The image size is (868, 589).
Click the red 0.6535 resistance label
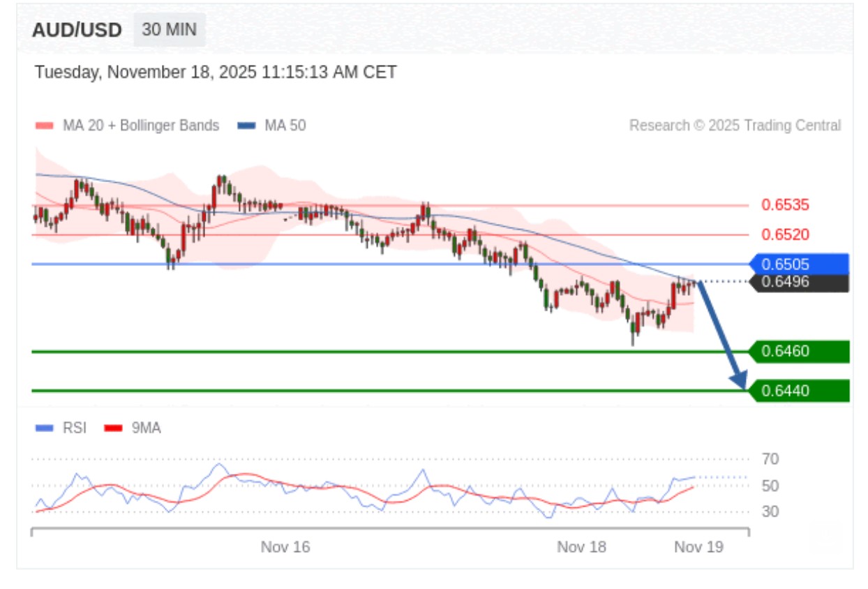pos(785,205)
